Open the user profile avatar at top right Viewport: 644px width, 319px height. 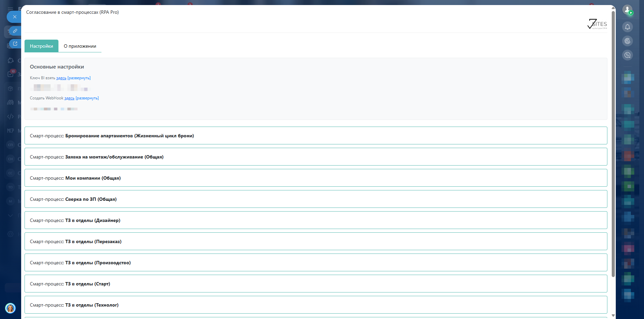click(627, 10)
